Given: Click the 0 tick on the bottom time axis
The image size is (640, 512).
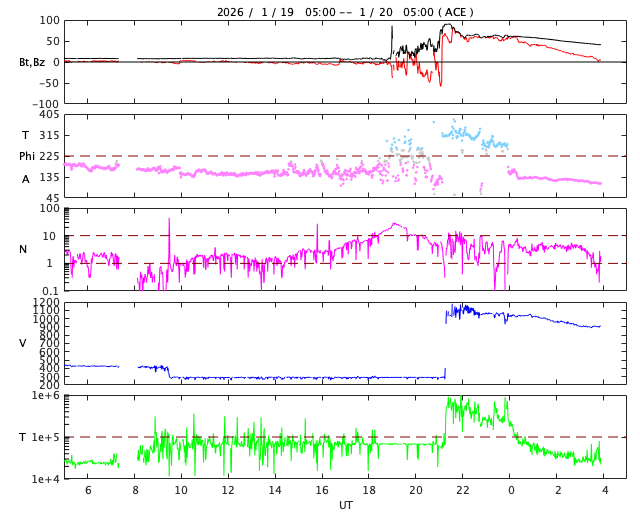Looking at the screenshot, I should pos(510,490).
